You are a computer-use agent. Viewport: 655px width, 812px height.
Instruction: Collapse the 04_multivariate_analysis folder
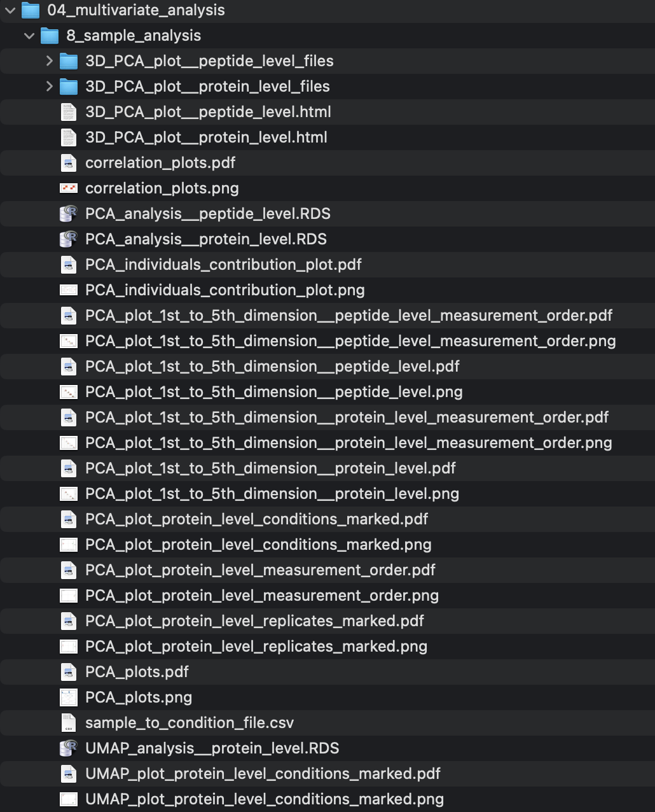[x=10, y=10]
